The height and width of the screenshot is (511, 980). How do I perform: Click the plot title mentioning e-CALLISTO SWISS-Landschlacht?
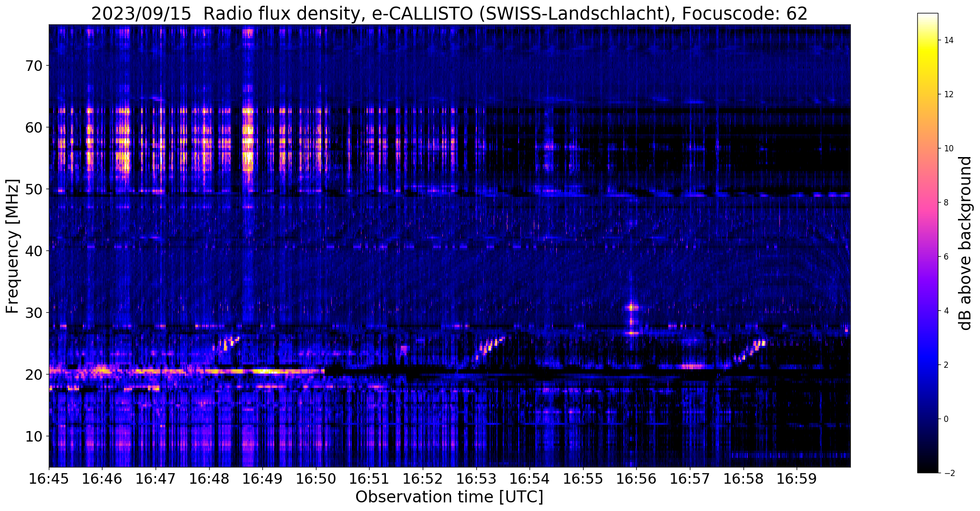click(x=449, y=14)
